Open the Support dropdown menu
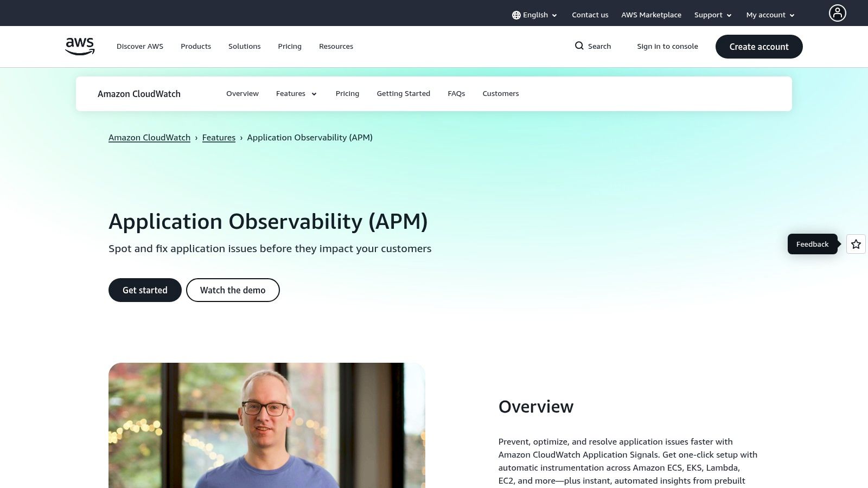868x488 pixels. click(712, 15)
